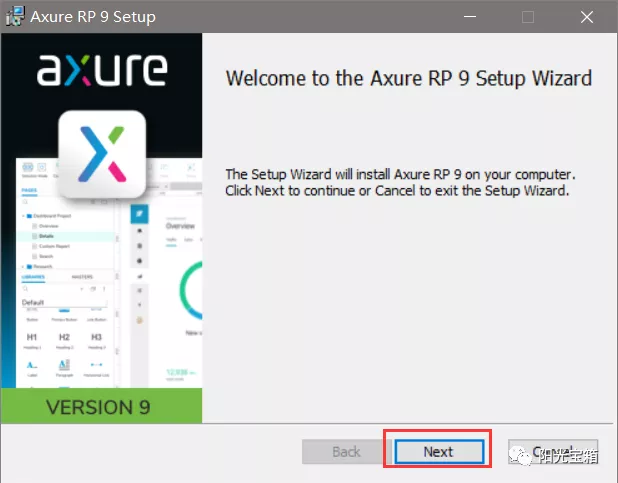Click the Axure X logo tile
The height and width of the screenshot is (483, 618).
102,154
